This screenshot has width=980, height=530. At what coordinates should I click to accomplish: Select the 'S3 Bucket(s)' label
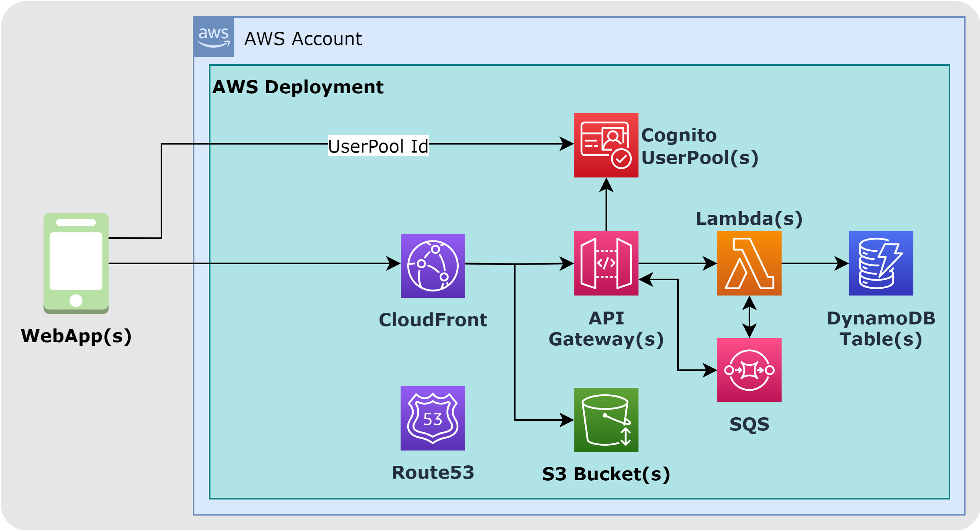[x=606, y=474]
